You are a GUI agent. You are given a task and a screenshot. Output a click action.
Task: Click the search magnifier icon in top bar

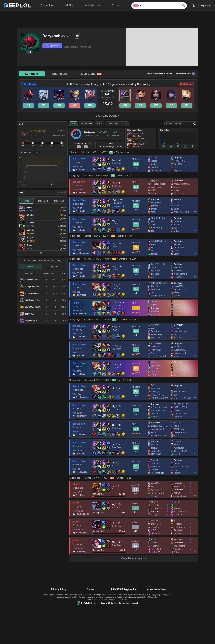click(184, 6)
